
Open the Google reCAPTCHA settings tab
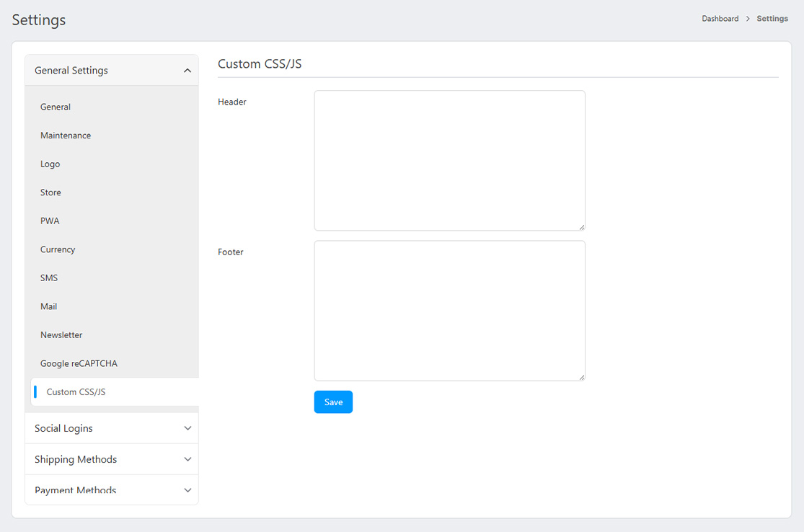tap(79, 363)
